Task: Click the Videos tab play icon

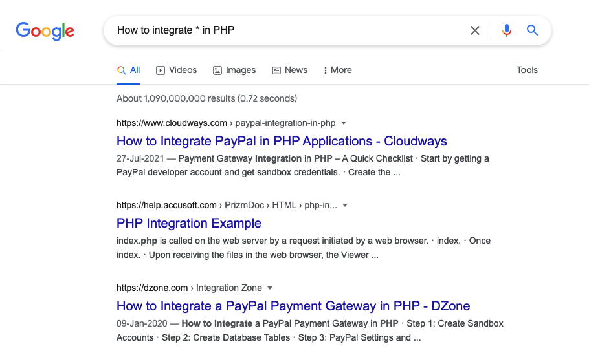Action: pos(161,70)
